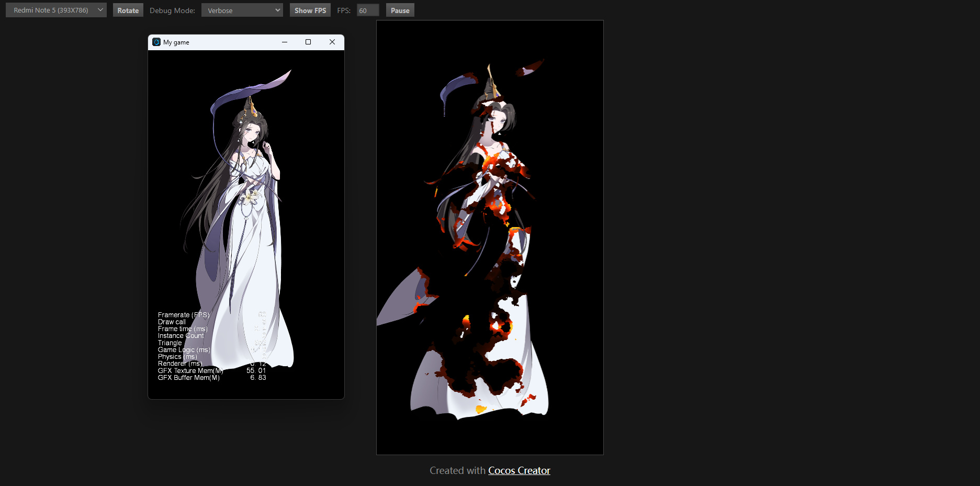Click the My game window app icon
The image size is (980, 486).
(156, 42)
